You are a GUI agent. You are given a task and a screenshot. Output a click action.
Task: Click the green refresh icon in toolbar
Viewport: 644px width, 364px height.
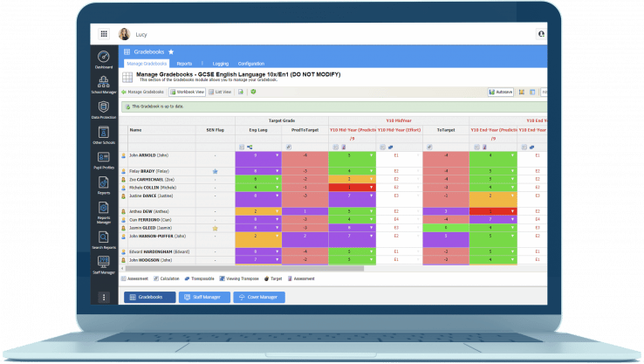(253, 91)
